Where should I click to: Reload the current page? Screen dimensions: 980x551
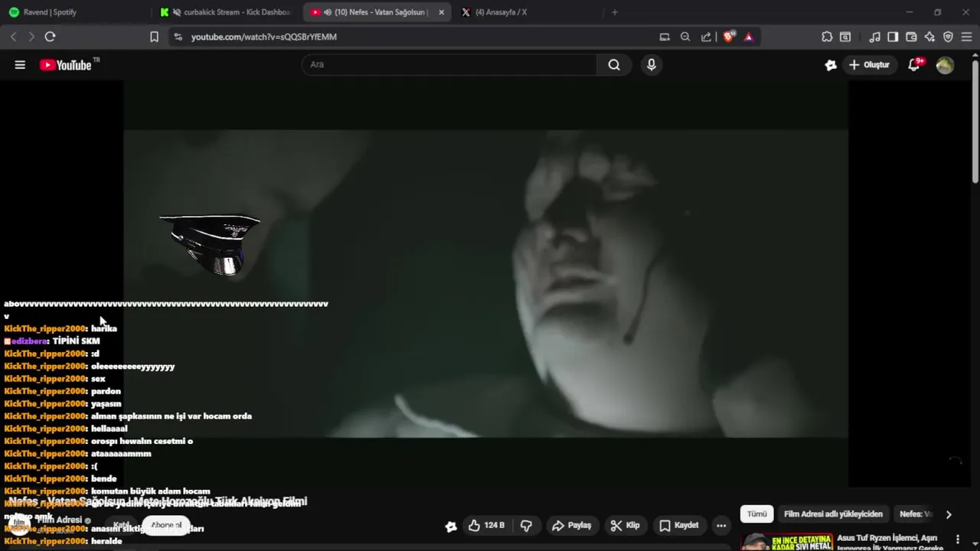pyautogui.click(x=50, y=37)
